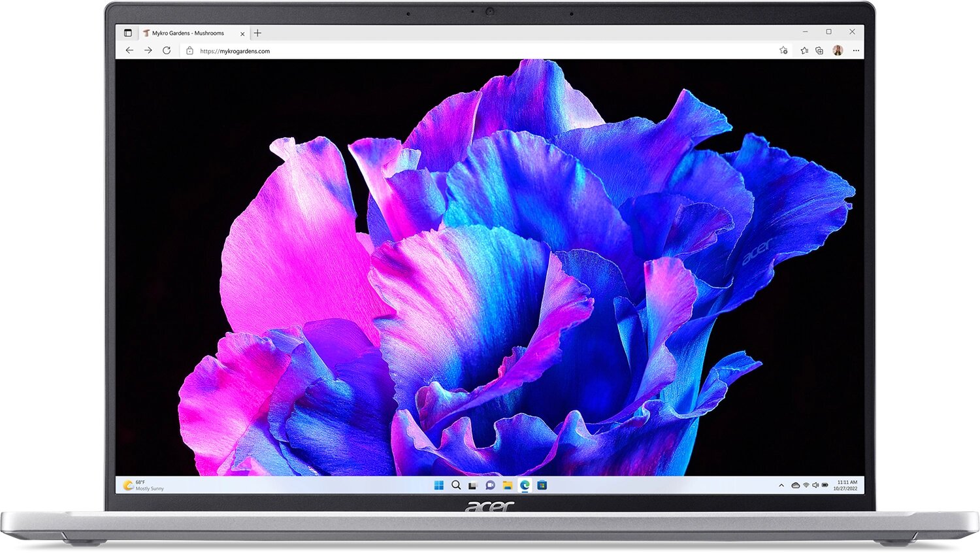This screenshot has width=980, height=553.
Task: Open the Edge browser profile avatar
Action: coord(838,50)
